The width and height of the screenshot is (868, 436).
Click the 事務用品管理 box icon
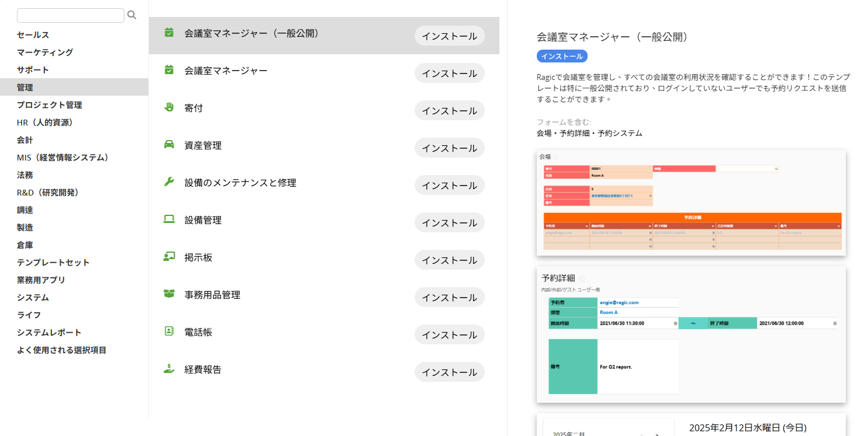[169, 294]
